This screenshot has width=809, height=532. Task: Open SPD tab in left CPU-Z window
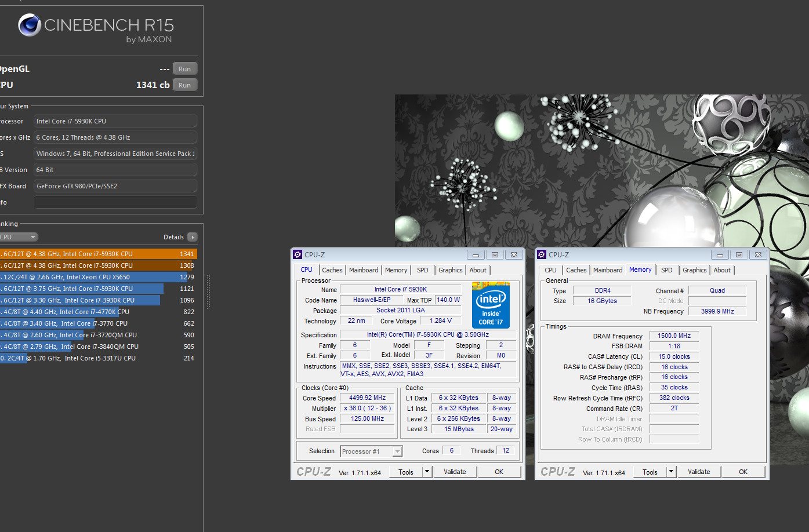point(423,270)
